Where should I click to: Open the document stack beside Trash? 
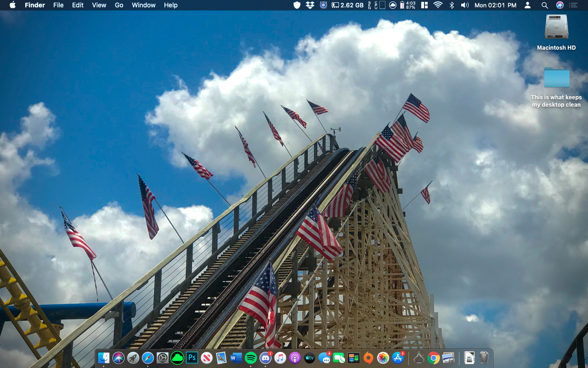pyautogui.click(x=469, y=357)
